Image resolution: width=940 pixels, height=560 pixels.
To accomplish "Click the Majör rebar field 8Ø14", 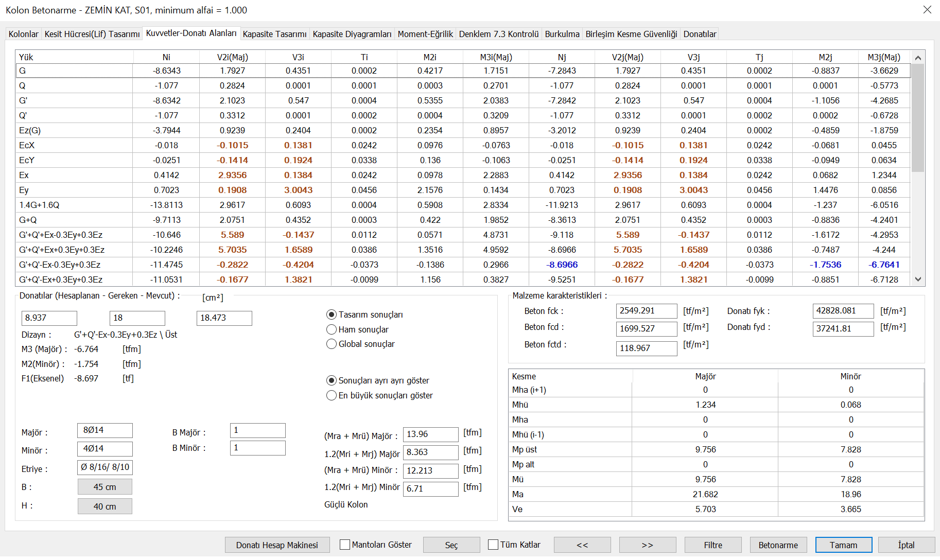I will [105, 430].
